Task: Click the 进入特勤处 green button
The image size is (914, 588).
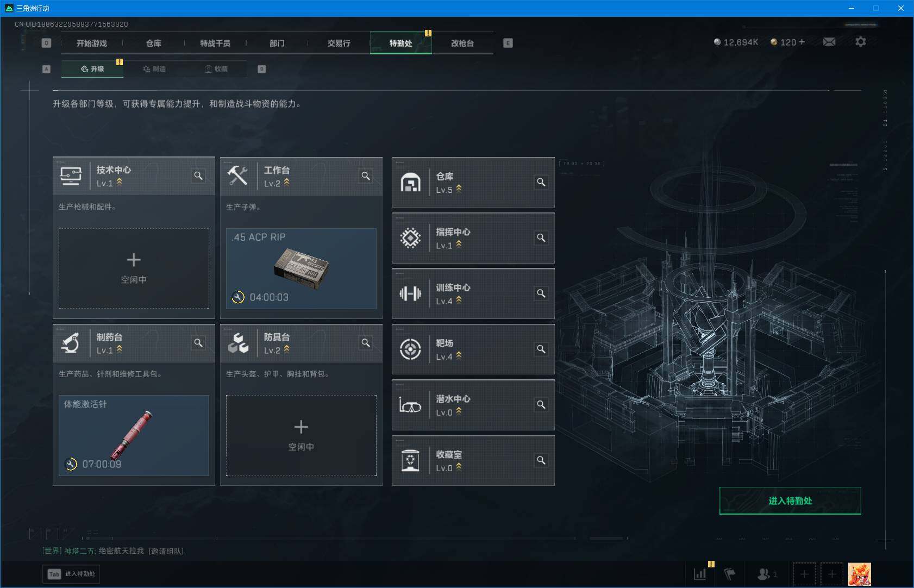Action: tap(790, 501)
